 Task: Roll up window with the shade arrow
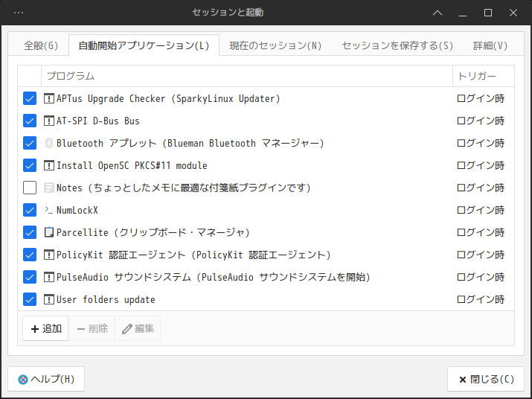click(438, 13)
